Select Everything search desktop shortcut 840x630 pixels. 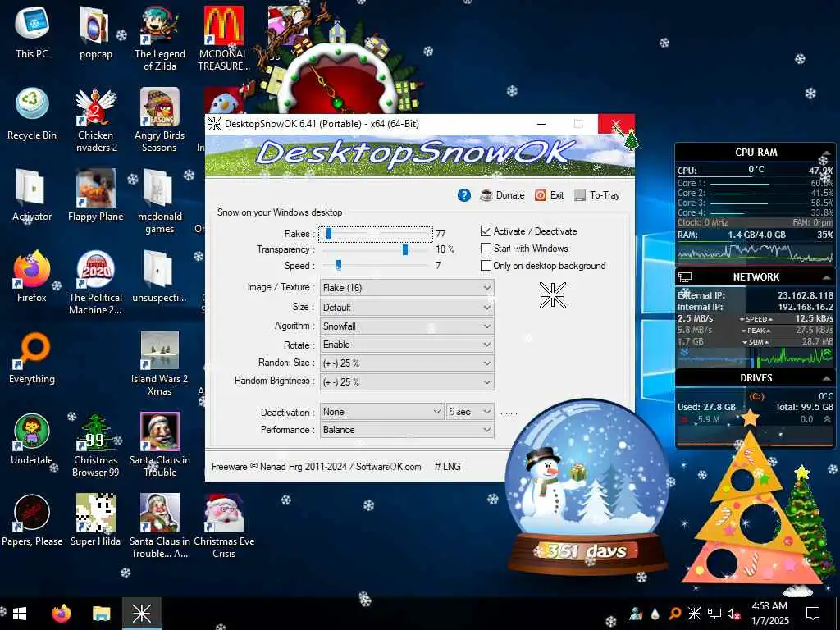[x=32, y=358]
